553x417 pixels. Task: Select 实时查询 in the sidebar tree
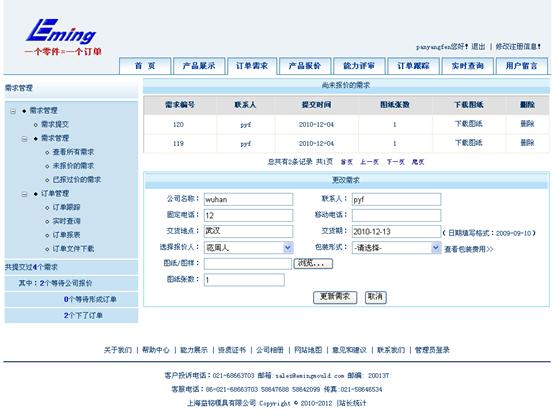(66, 221)
